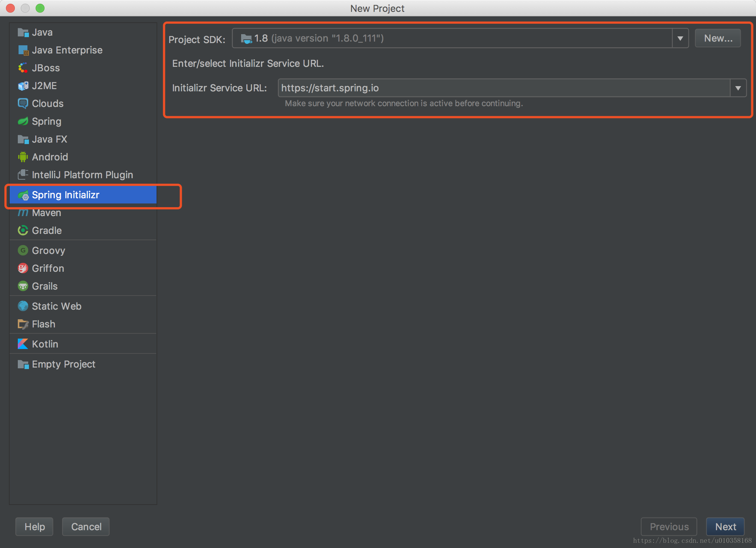Screen dimensions: 756x548
Task: Click the Java folder icon
Action: coord(23,32)
